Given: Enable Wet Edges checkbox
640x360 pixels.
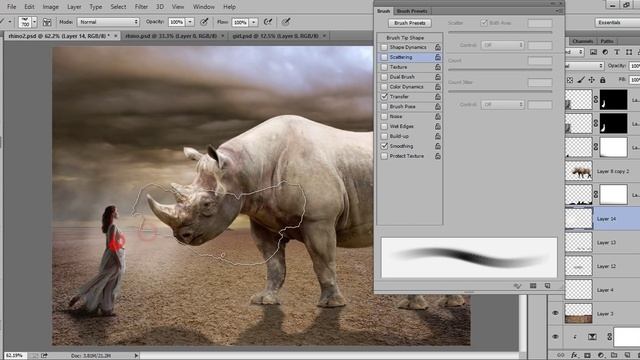Looking at the screenshot, I should pos(384,126).
